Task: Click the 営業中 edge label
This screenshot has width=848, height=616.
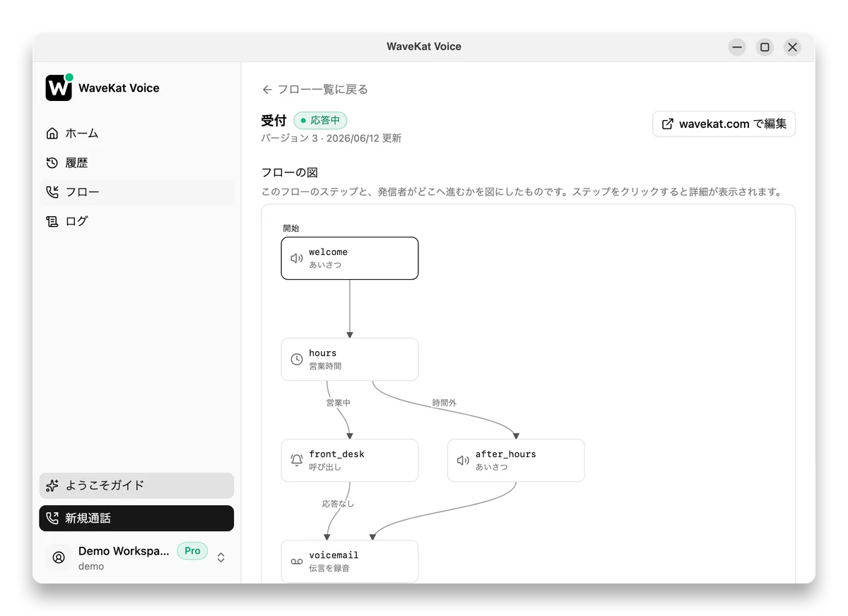Action: point(338,403)
